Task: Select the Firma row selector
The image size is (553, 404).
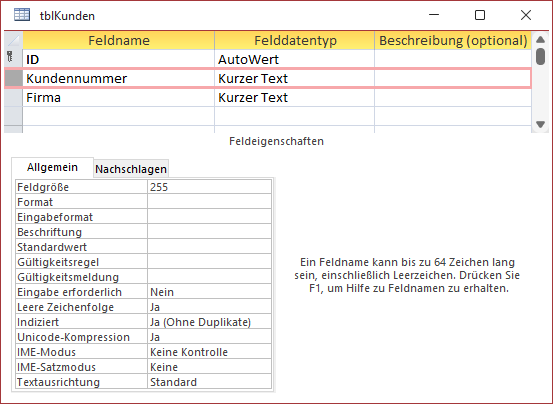Action: 14,97
